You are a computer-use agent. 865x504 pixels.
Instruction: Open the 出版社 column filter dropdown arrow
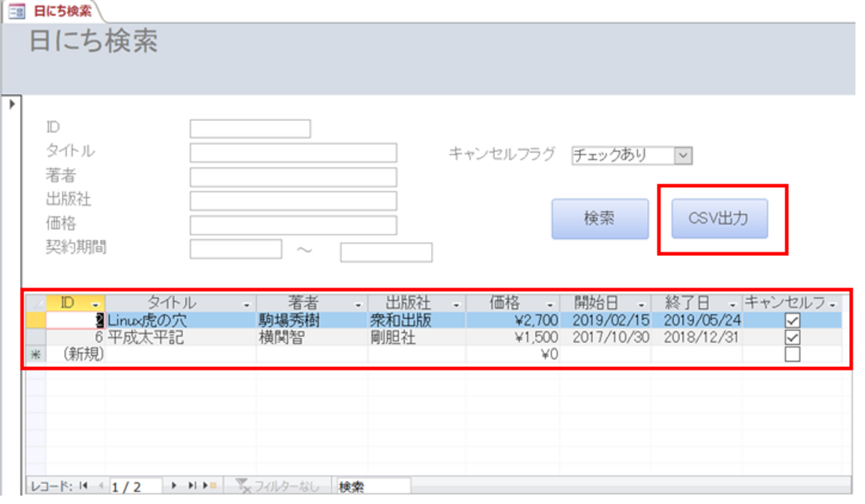(456, 304)
